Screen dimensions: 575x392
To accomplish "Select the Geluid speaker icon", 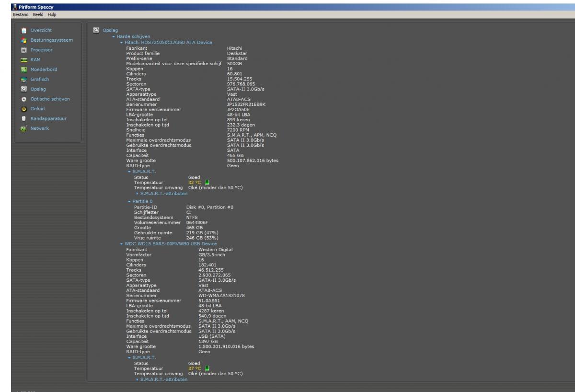I will (23, 109).
